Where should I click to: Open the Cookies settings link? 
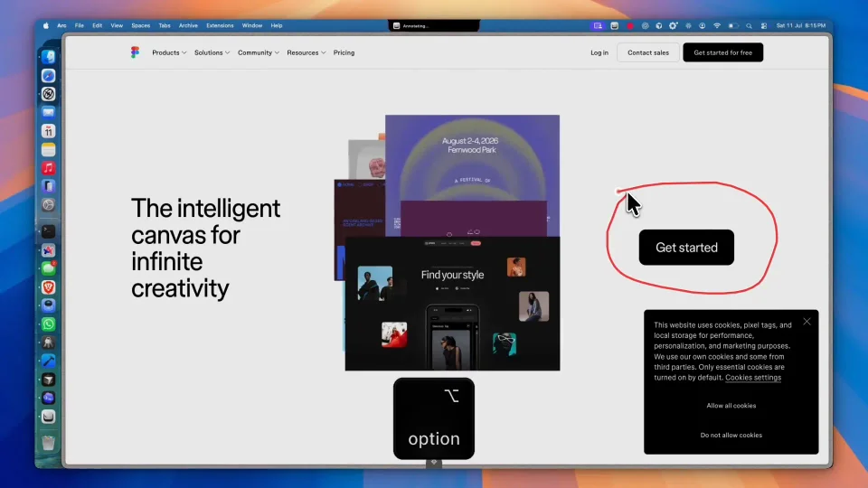point(753,378)
